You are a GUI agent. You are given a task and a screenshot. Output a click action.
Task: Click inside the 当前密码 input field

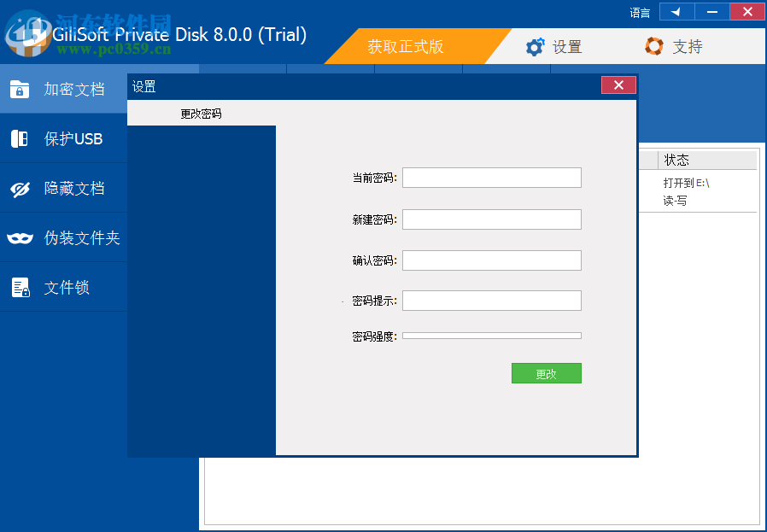[491, 177]
